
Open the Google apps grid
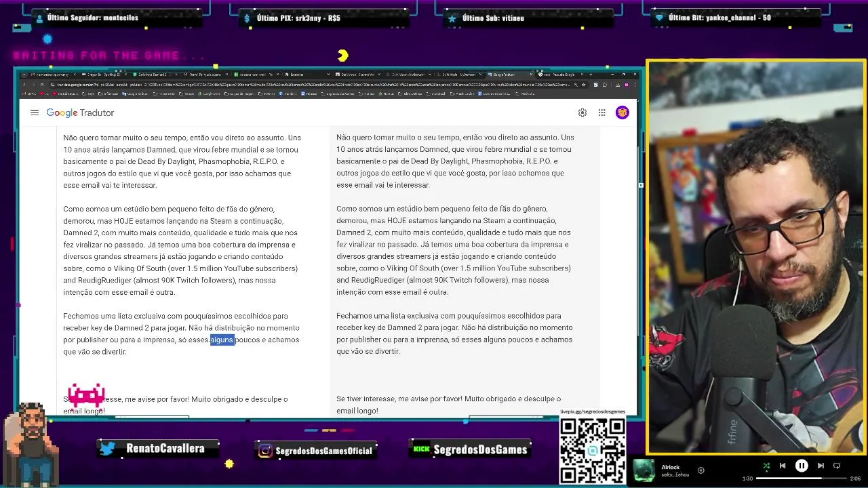[x=601, y=113]
